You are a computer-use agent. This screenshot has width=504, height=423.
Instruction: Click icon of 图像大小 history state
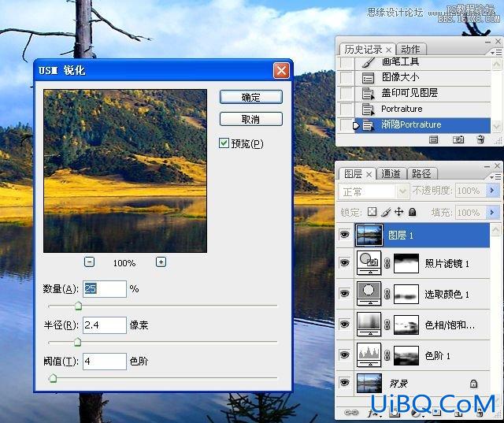[x=368, y=78]
